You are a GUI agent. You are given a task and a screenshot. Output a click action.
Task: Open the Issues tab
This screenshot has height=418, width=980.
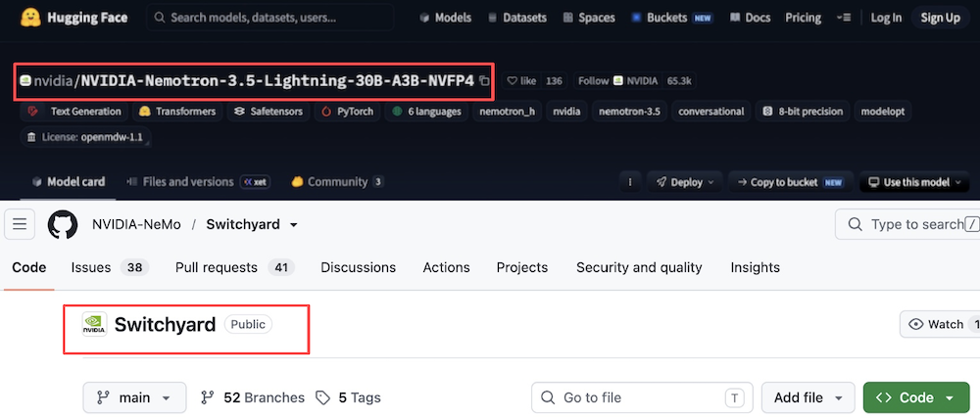pyautogui.click(x=110, y=267)
